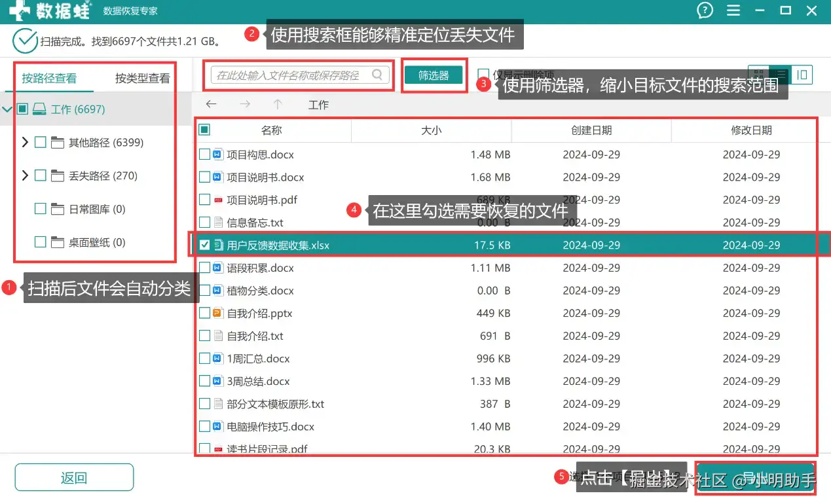831x504 pixels.
Task: Uncheck the box for 用户反馈数据收集.xlsx
Action: (x=204, y=245)
